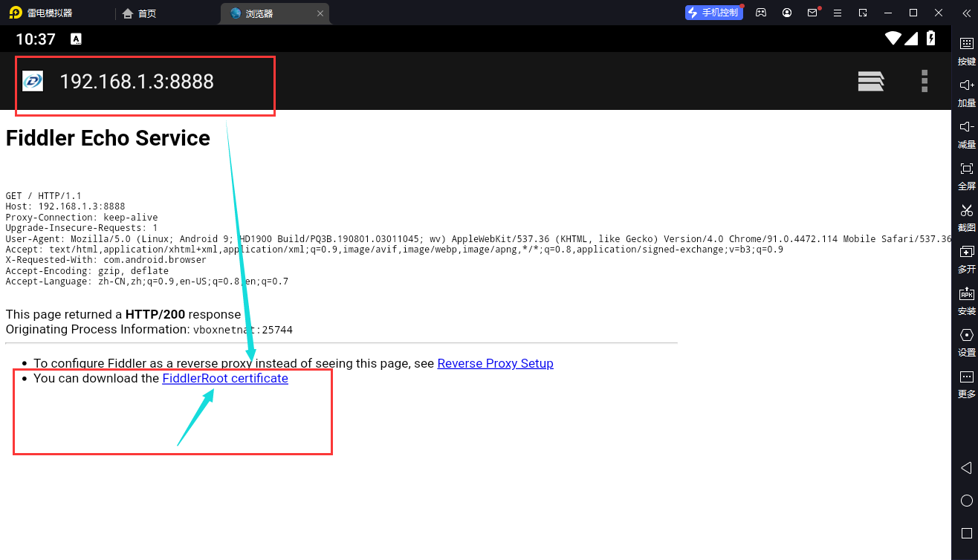Image resolution: width=978 pixels, height=560 pixels.
Task: Click the Wi-Fi icon in Android status bar
Action: tap(893, 39)
